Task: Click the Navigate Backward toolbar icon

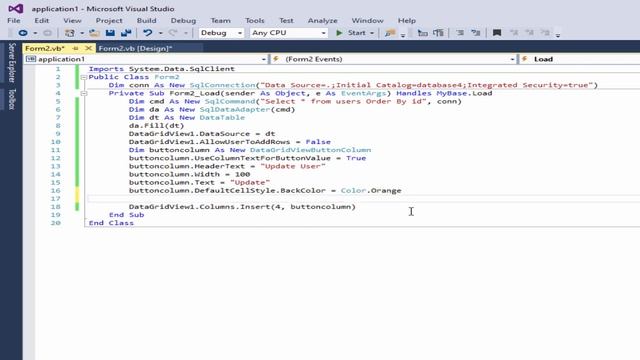Action: [x=23, y=33]
